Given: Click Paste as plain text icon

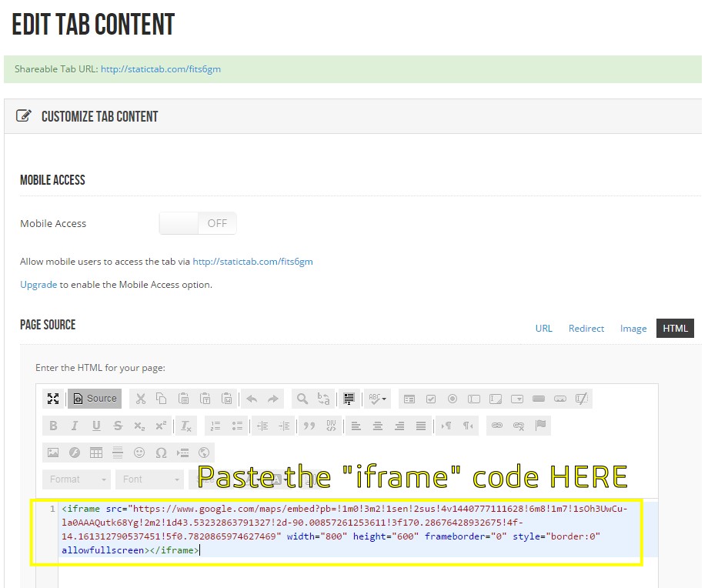Looking at the screenshot, I should (x=205, y=399).
